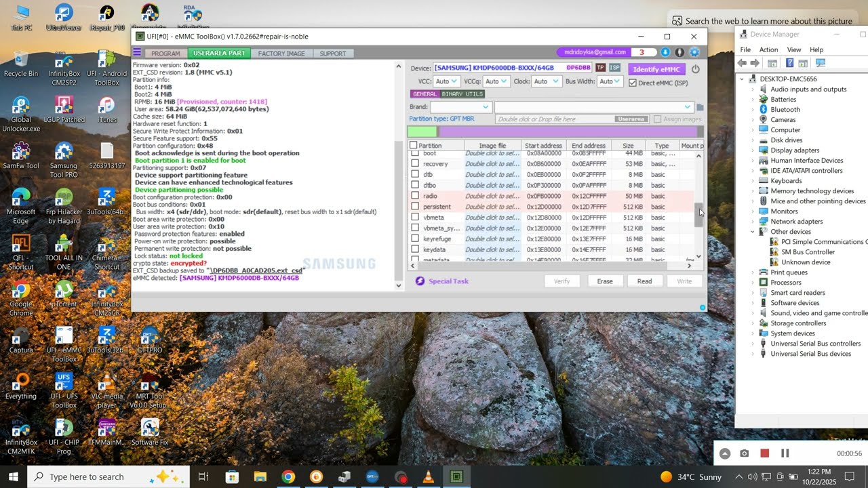The height and width of the screenshot is (488, 868).
Task: Launch iTunes from the desktop
Action: [106, 110]
